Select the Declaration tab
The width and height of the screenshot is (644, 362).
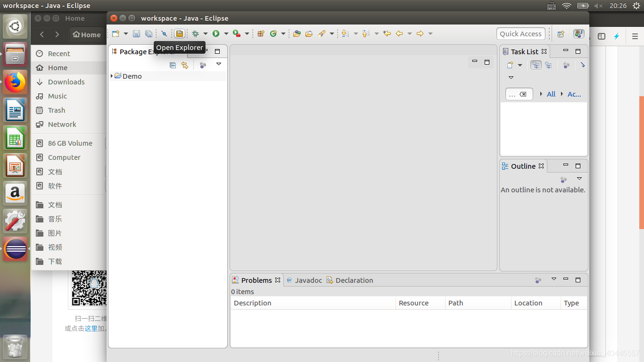354,280
